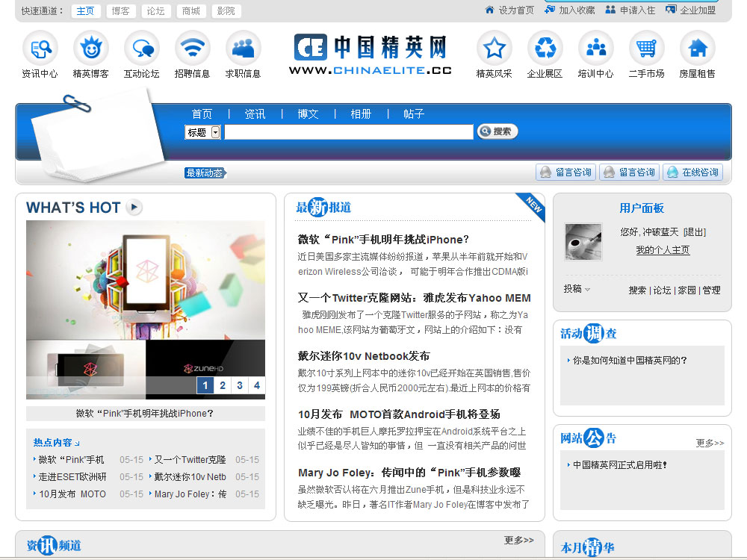The image size is (747, 560).
Task: Click 相册 in the blue navigation bar
Action: click(361, 113)
